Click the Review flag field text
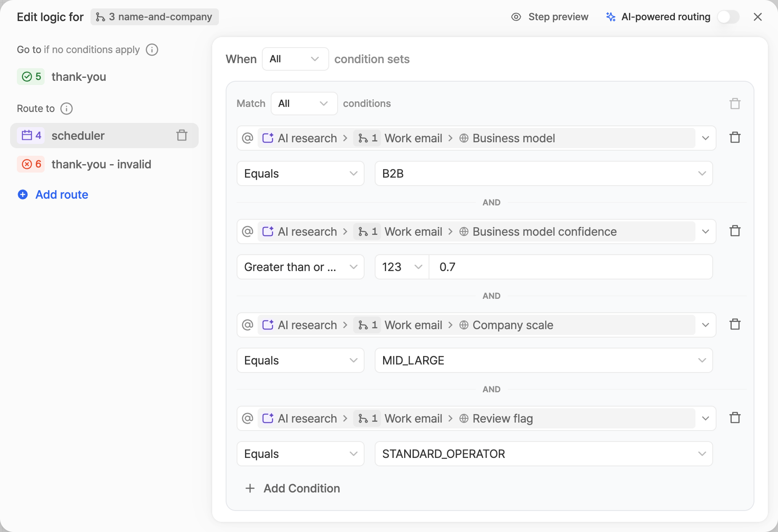 point(503,418)
